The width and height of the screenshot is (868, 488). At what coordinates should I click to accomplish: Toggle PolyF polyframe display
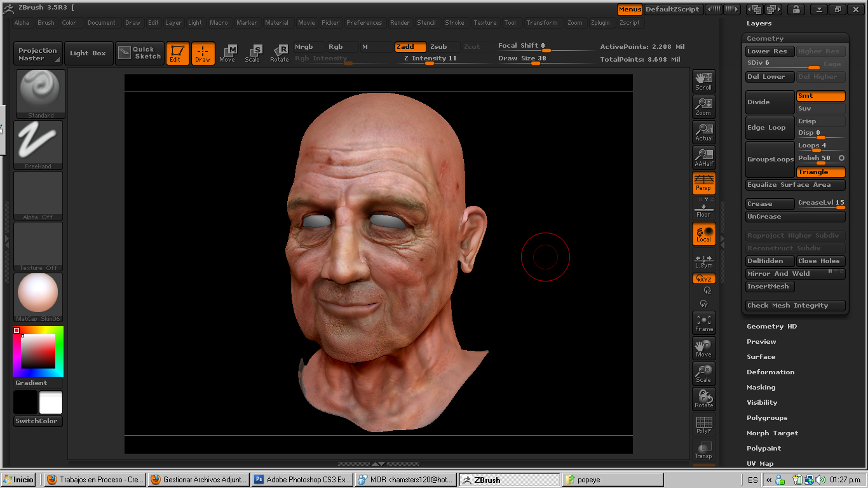(703, 424)
